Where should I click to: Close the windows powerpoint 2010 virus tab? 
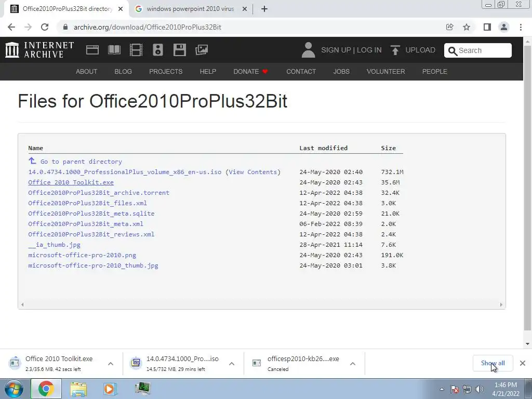(x=245, y=9)
